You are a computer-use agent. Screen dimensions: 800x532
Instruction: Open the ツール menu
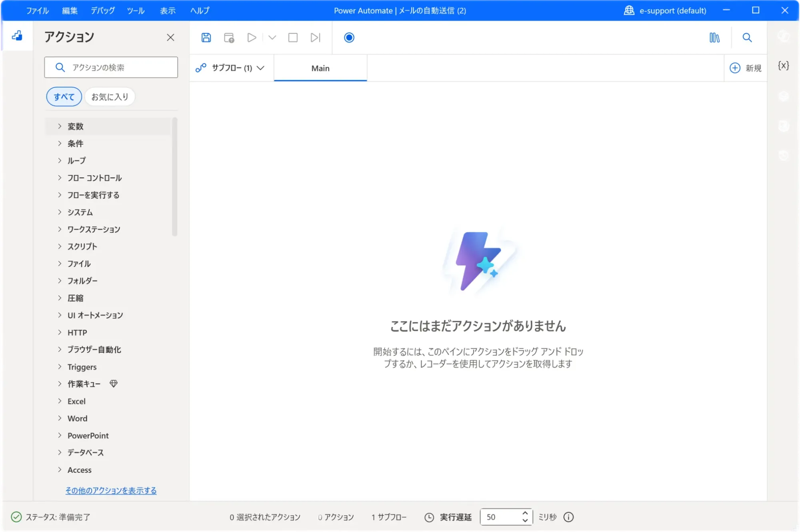(x=136, y=11)
